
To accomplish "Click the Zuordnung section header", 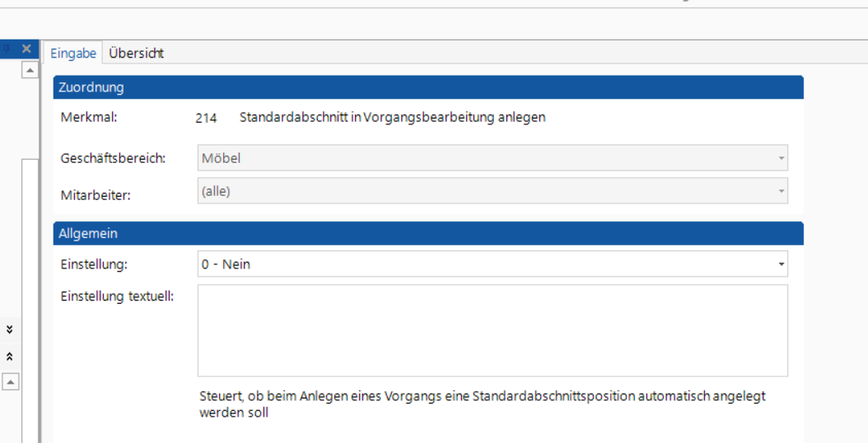I will (x=428, y=87).
